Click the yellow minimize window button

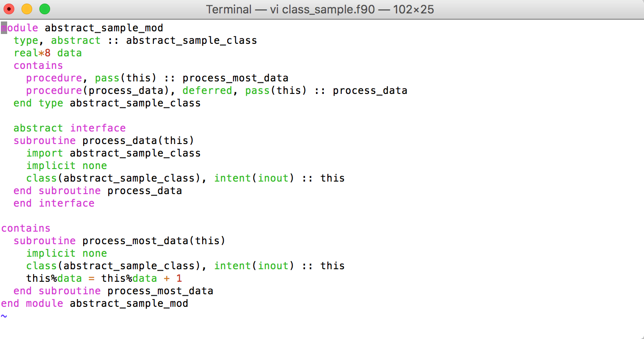[27, 9]
